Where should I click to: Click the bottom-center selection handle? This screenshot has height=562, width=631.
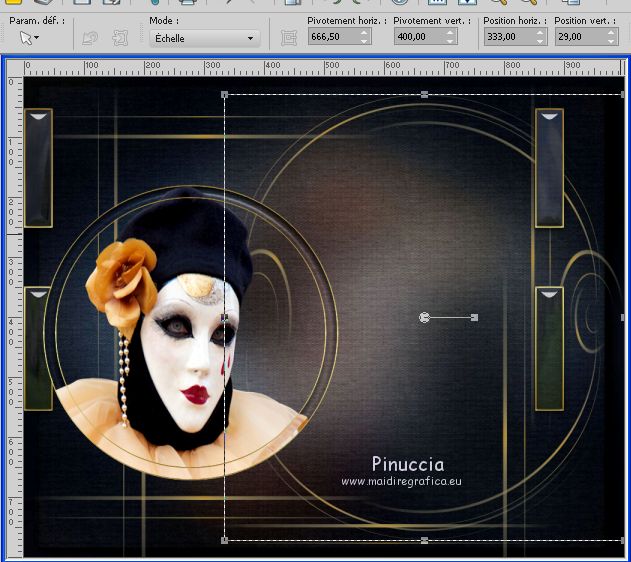[425, 540]
